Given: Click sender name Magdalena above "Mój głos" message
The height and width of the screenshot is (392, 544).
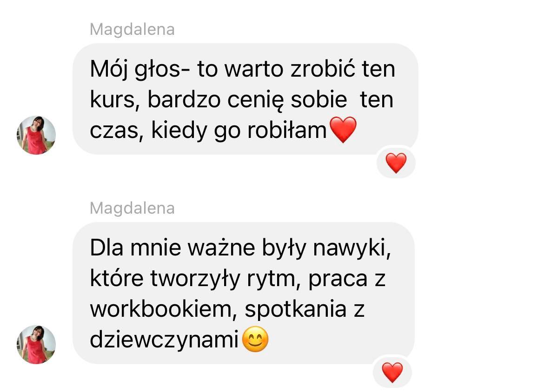Looking at the screenshot, I should tap(132, 29).
